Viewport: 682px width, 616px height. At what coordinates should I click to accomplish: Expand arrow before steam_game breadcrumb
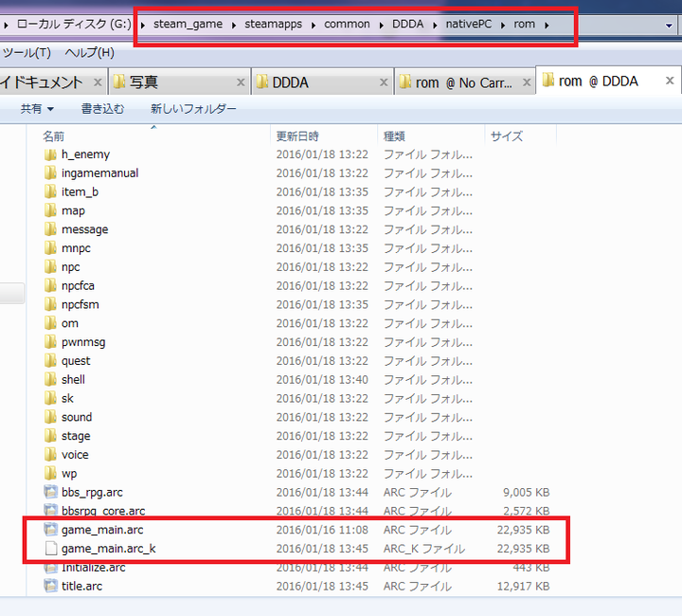click(x=142, y=26)
